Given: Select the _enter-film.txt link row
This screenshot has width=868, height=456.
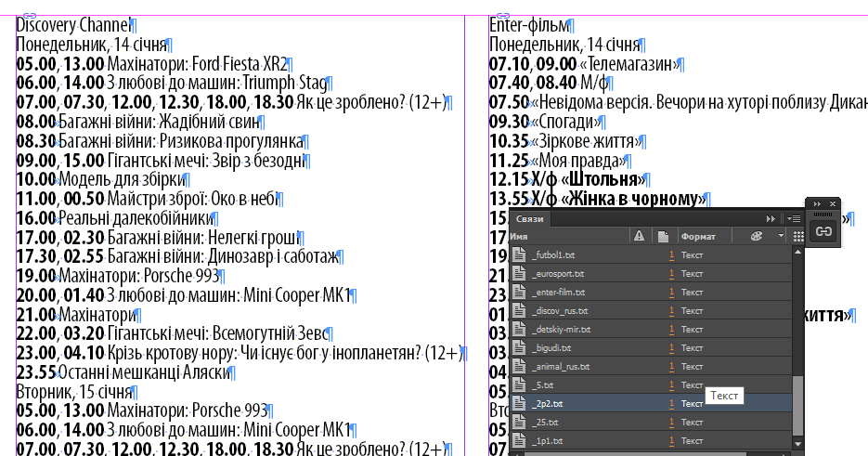Looking at the screenshot, I should [x=651, y=292].
